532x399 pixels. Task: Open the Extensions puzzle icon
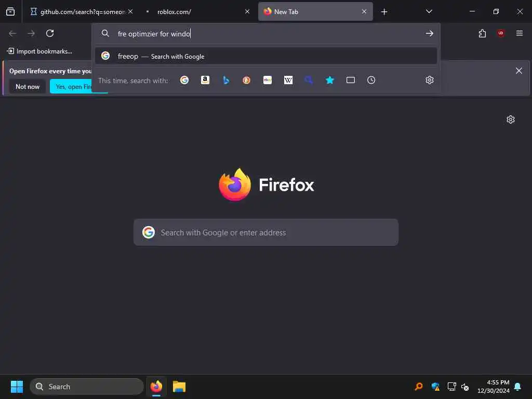482,33
